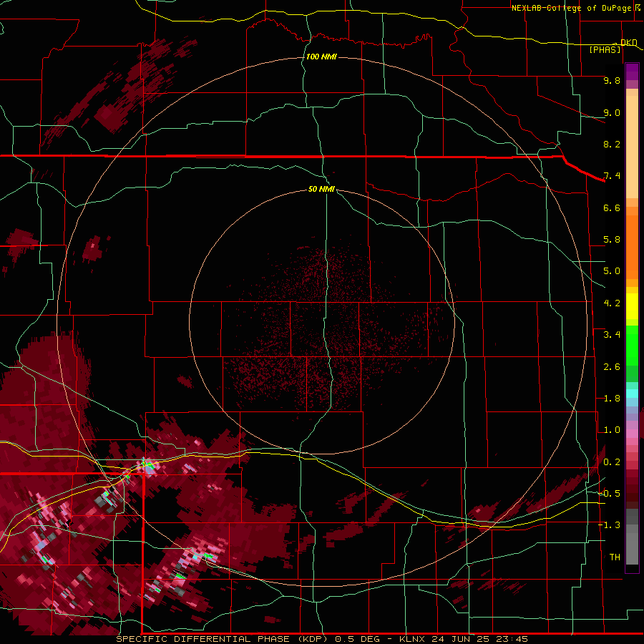This screenshot has height=644, width=644.
Task: Click the "100 NMI" range ring label
Action: [x=321, y=57]
